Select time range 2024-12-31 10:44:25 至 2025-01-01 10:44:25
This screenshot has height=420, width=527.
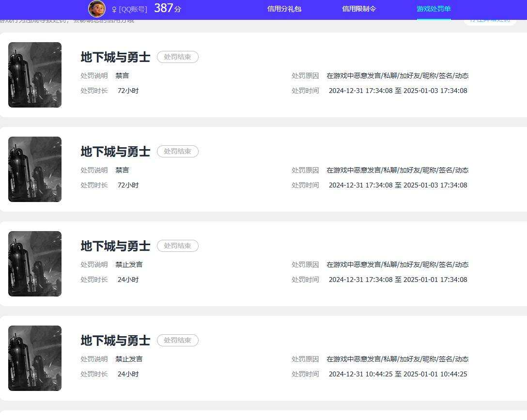coord(398,374)
